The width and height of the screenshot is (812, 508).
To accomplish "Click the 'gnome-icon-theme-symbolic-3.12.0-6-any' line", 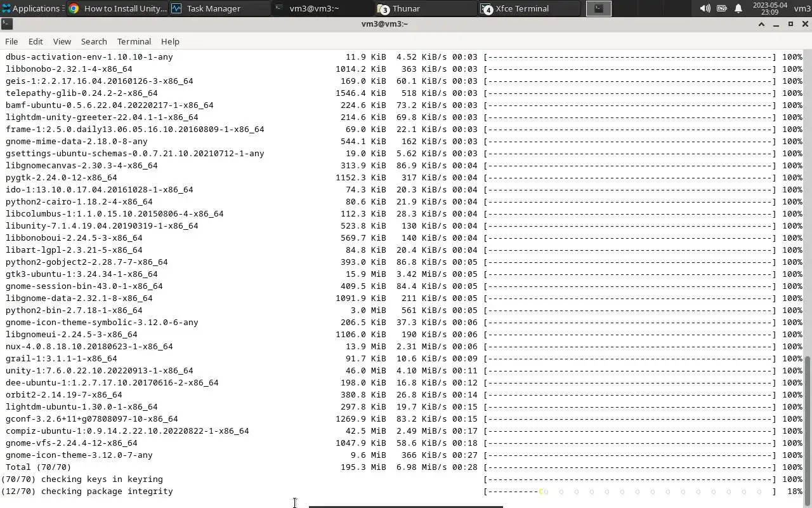I will click(x=102, y=323).
